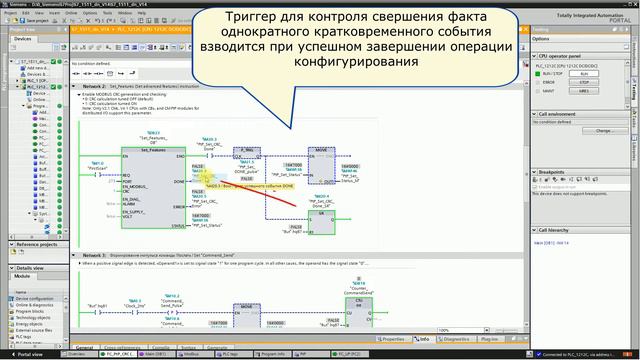Insert a normally open contact from the LAD toolbar
640x360 pixels.
[76, 73]
